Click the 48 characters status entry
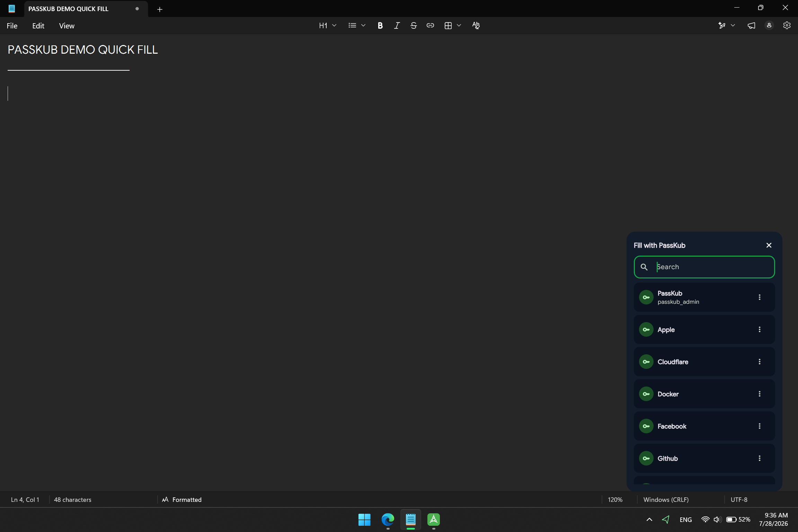798x532 pixels. tap(73, 500)
